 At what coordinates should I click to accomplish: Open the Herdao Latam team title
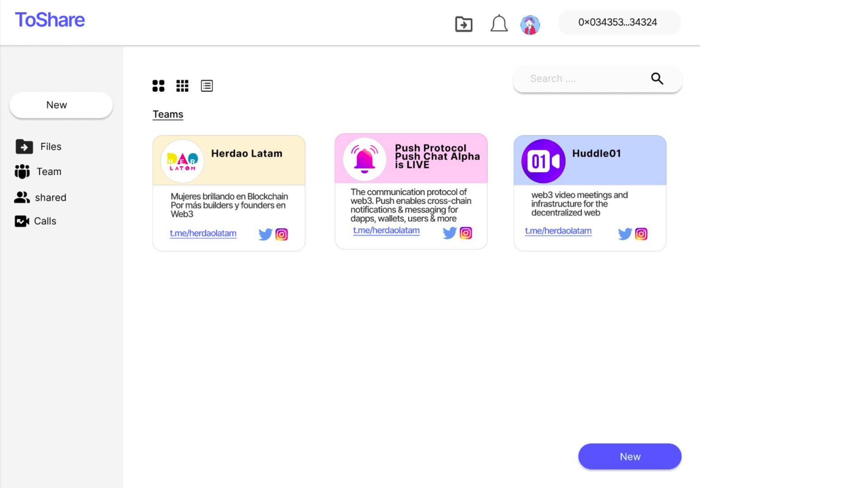[x=247, y=154]
